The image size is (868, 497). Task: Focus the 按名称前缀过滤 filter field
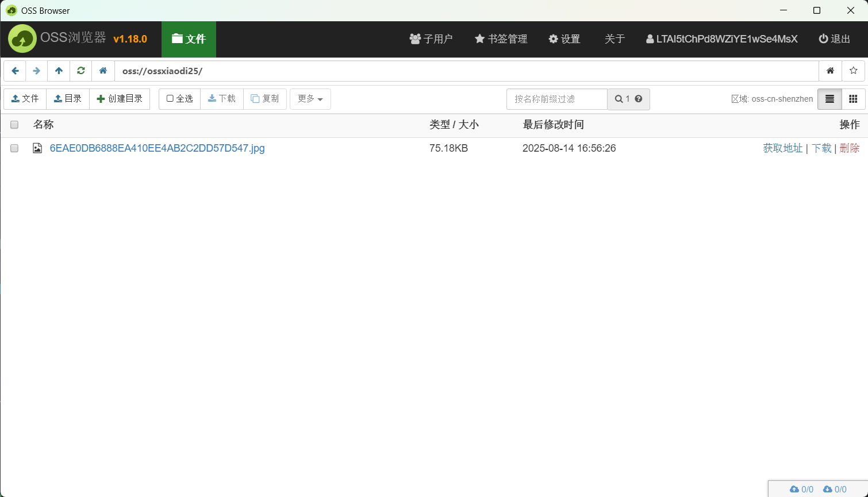557,99
